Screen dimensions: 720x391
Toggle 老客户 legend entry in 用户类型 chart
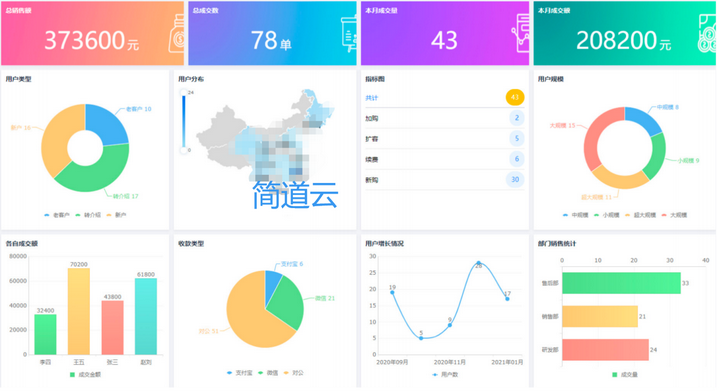point(57,215)
